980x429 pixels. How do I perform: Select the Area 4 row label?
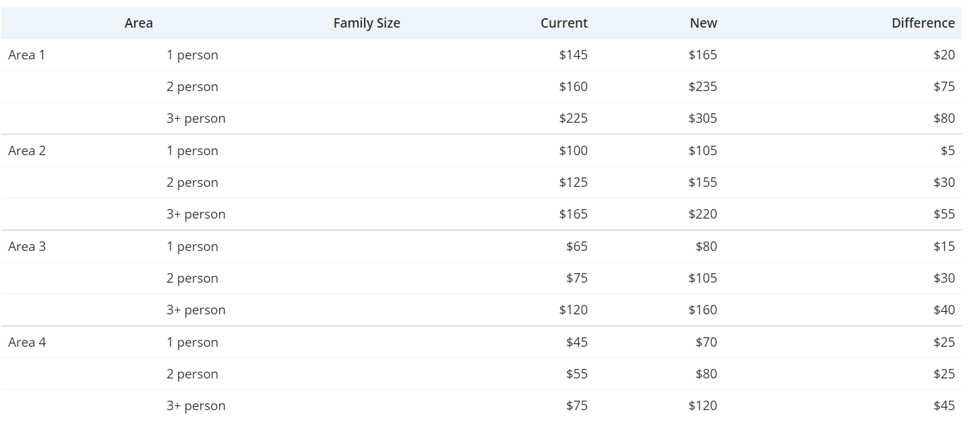[27, 342]
